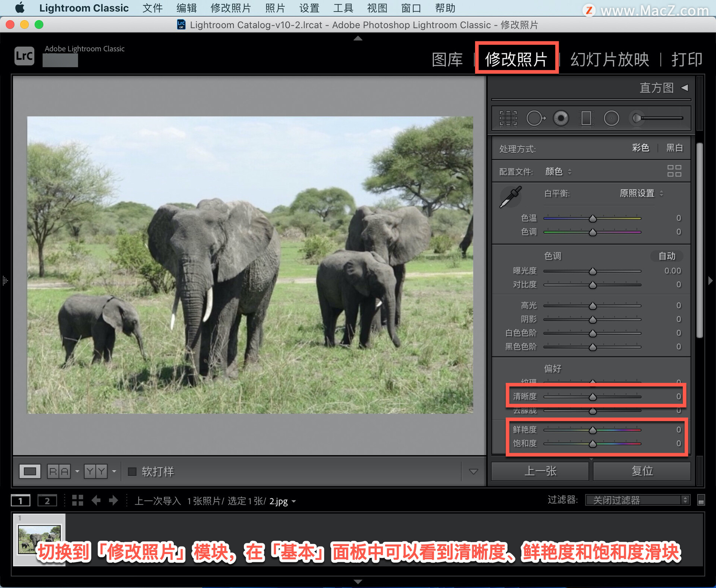Select the Graduated Filter tool
The image size is (716, 588).
pyautogui.click(x=586, y=119)
